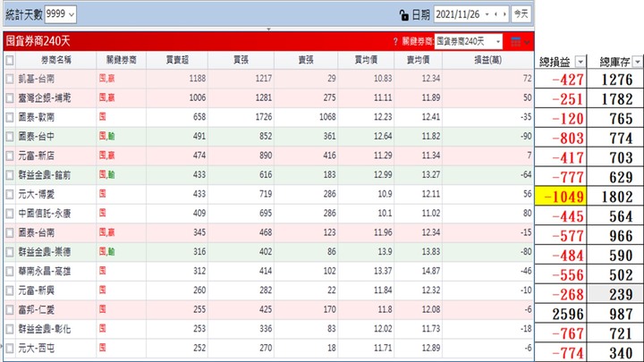Check the 富邦-仁愛 row checkbox

[10, 310]
